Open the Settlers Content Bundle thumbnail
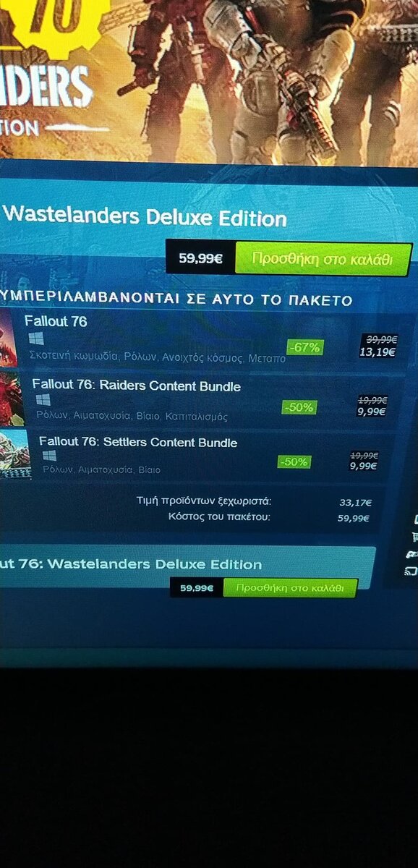 pos(14,454)
